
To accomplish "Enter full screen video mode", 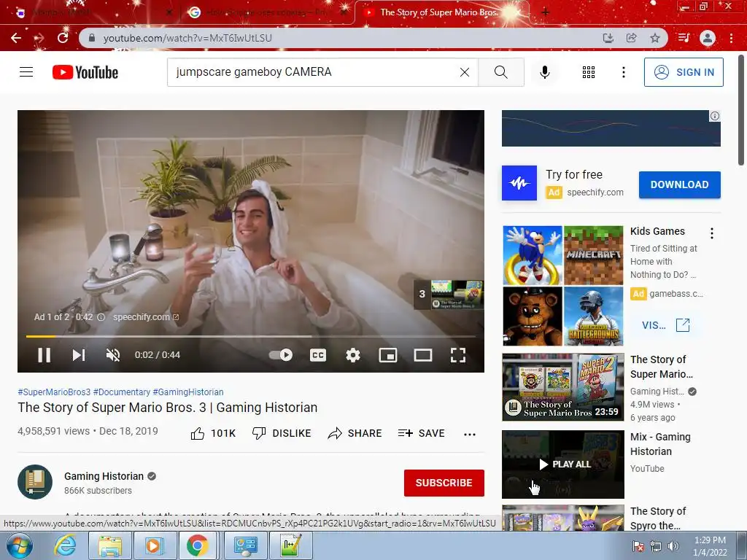I will [458, 355].
